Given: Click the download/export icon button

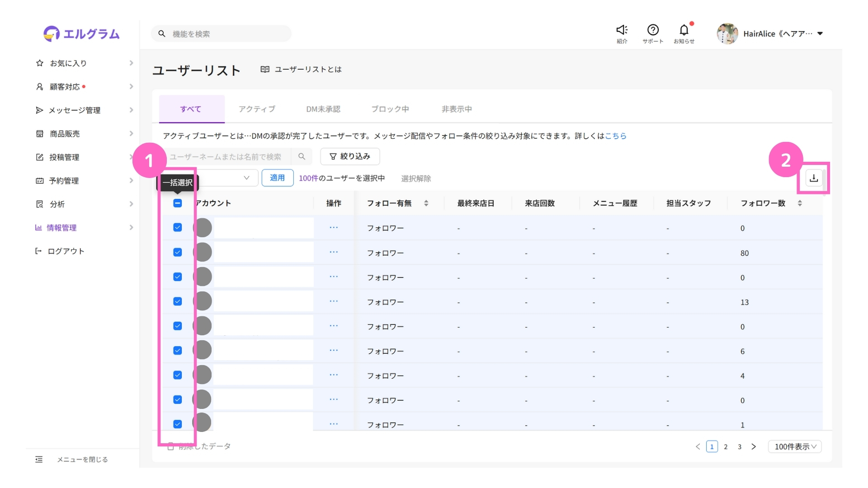Looking at the screenshot, I should click(x=813, y=178).
